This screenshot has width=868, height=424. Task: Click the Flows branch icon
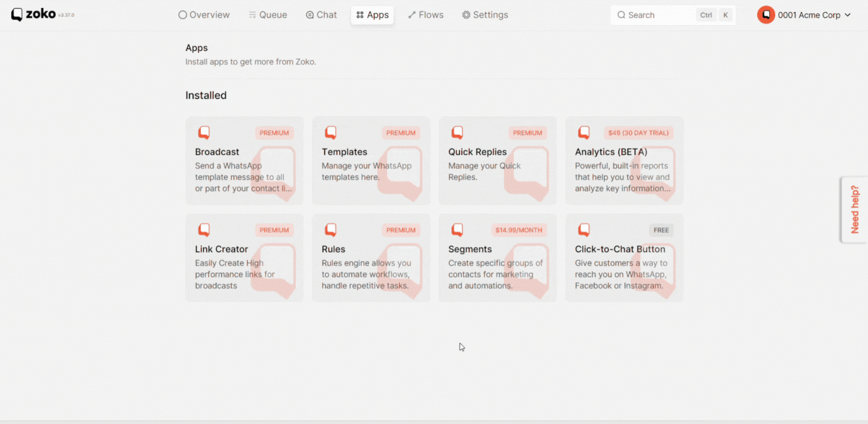tap(412, 15)
